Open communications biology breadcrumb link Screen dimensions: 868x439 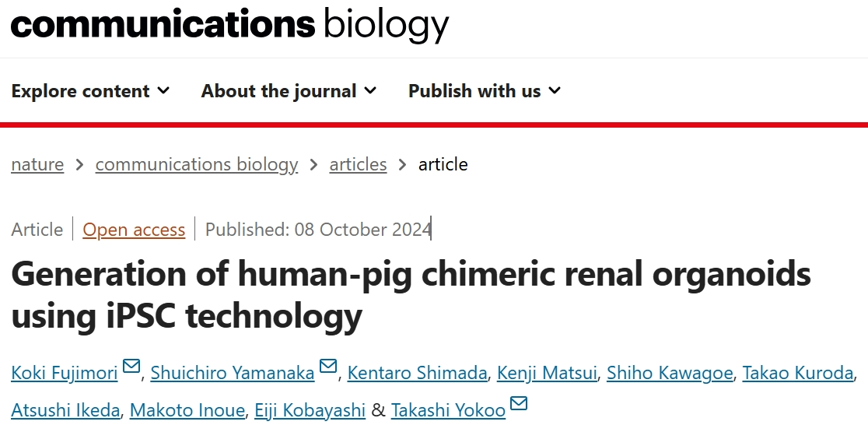[x=197, y=164]
